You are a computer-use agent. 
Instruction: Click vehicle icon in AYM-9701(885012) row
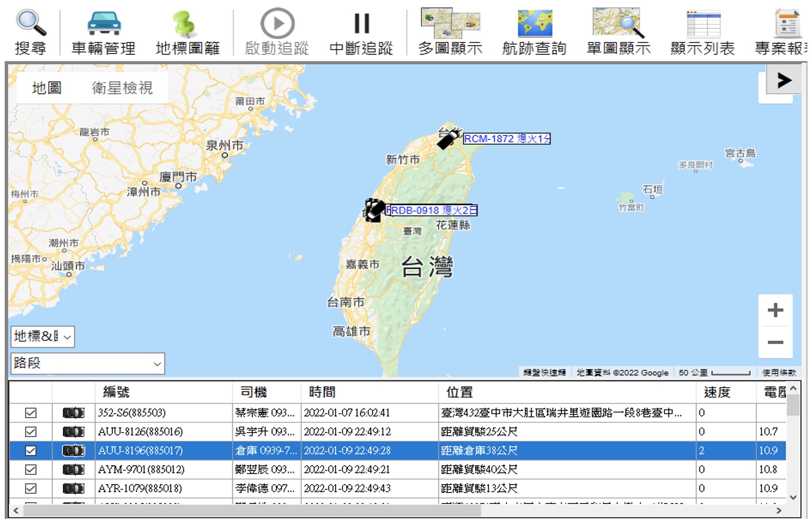(x=74, y=469)
